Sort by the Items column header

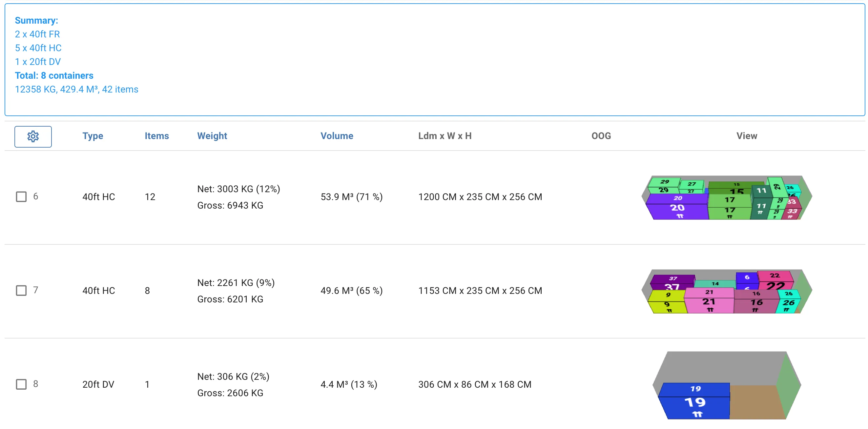coord(157,136)
